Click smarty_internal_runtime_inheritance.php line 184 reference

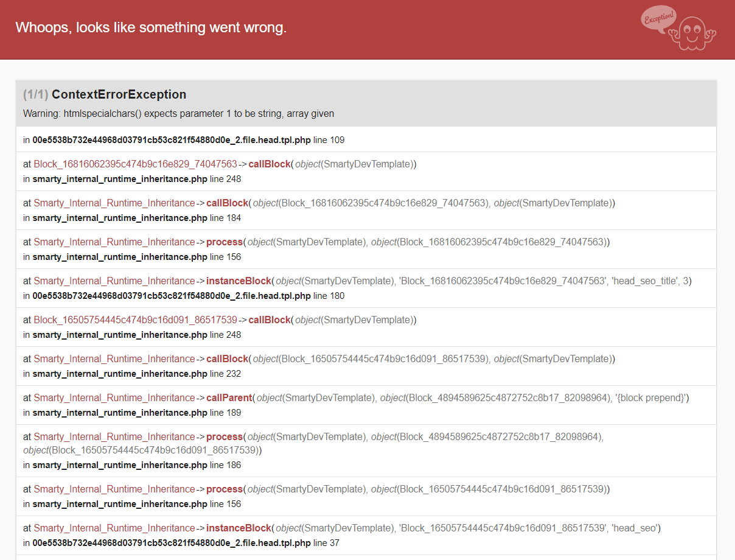[137, 218]
